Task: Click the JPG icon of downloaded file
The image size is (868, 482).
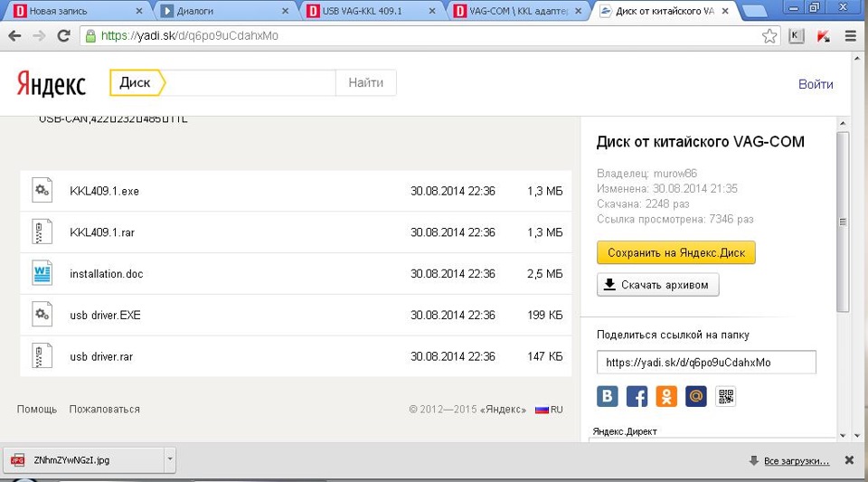Action: click(x=18, y=460)
